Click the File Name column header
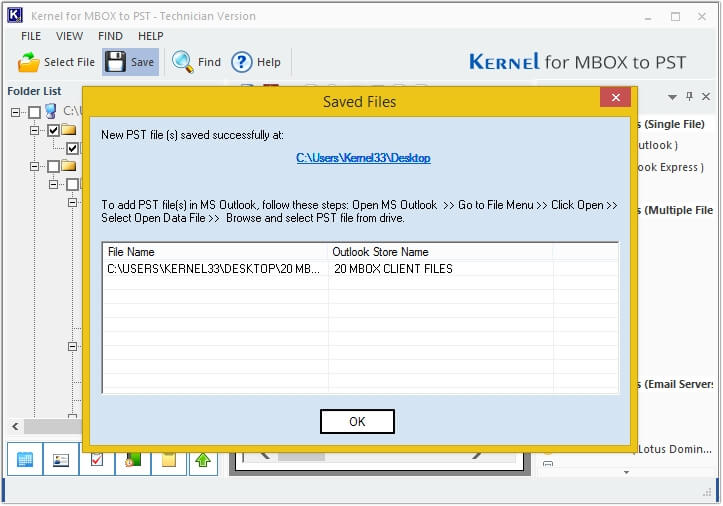This screenshot has width=723, height=506. [215, 252]
